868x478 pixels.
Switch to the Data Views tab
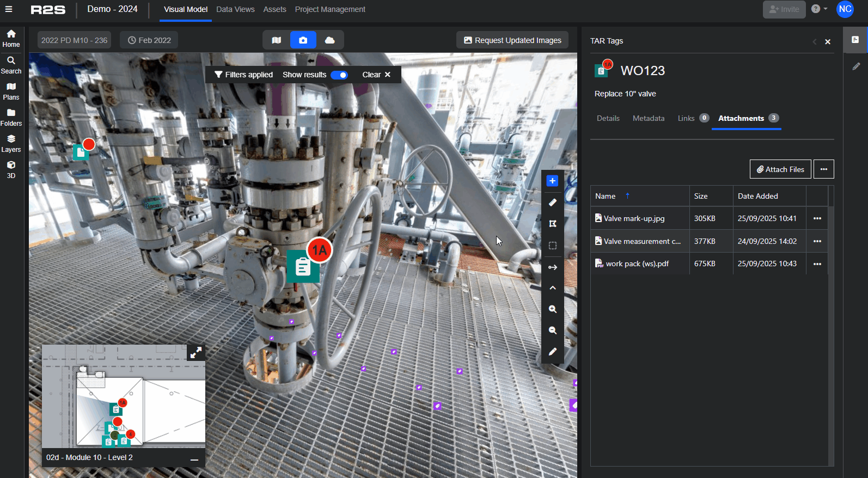click(235, 9)
